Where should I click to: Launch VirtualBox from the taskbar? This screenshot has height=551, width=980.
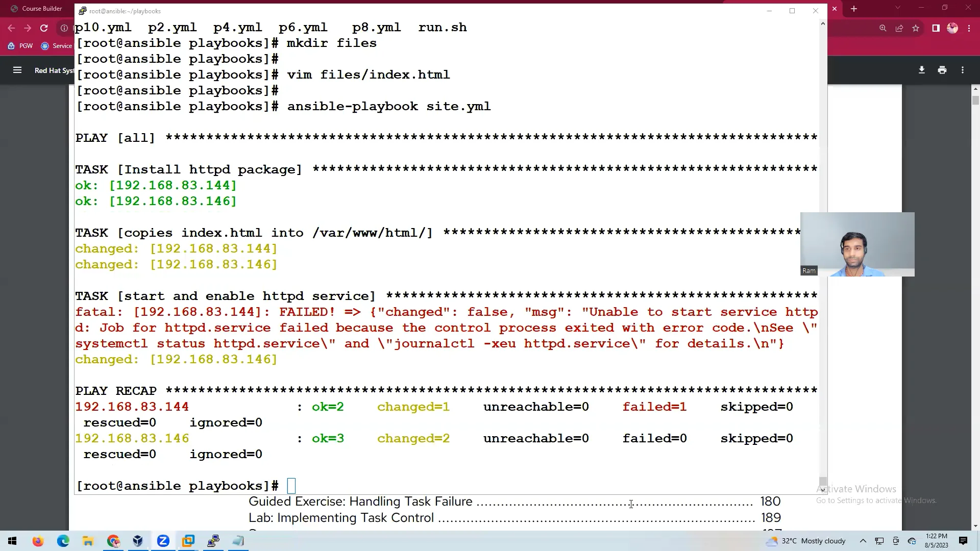138,541
